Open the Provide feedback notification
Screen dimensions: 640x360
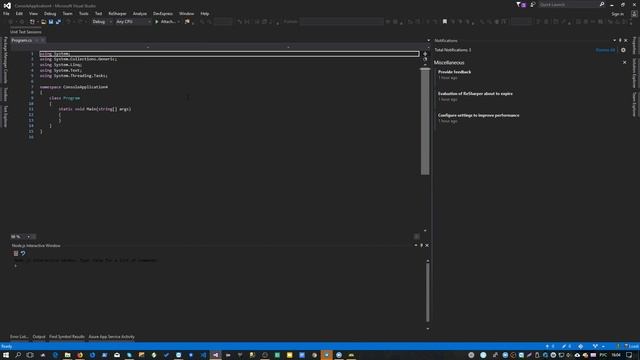(454, 72)
